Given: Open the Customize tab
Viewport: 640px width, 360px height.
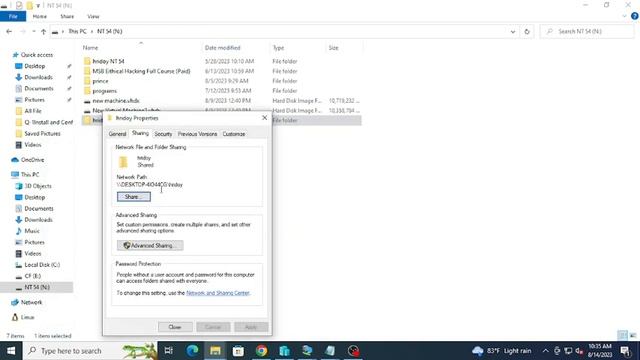Looking at the screenshot, I should tap(233, 134).
